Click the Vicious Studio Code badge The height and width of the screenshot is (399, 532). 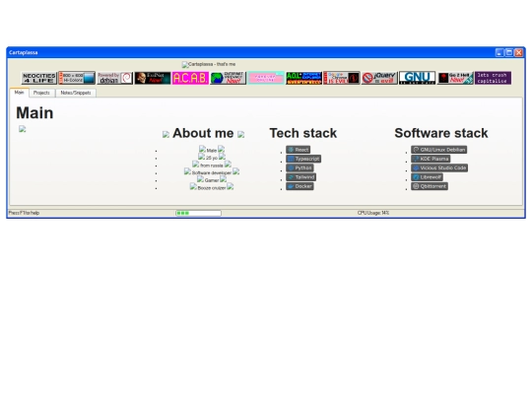click(439, 167)
